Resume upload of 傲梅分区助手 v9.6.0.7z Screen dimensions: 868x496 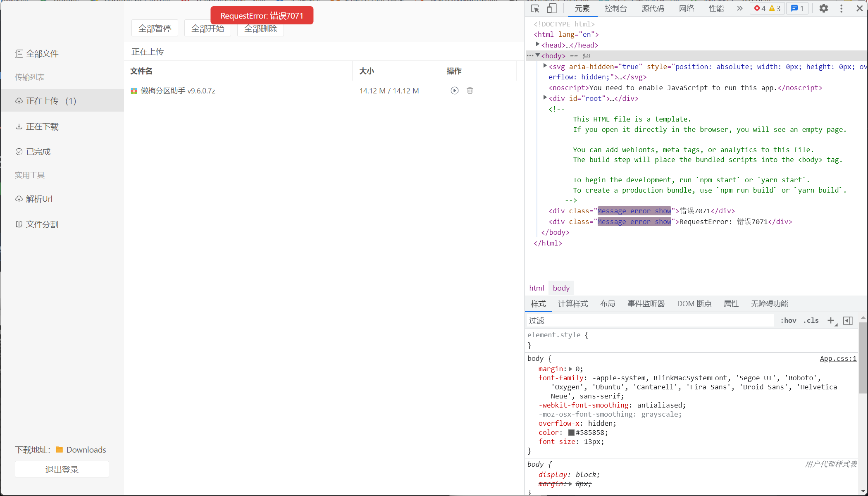[455, 91]
